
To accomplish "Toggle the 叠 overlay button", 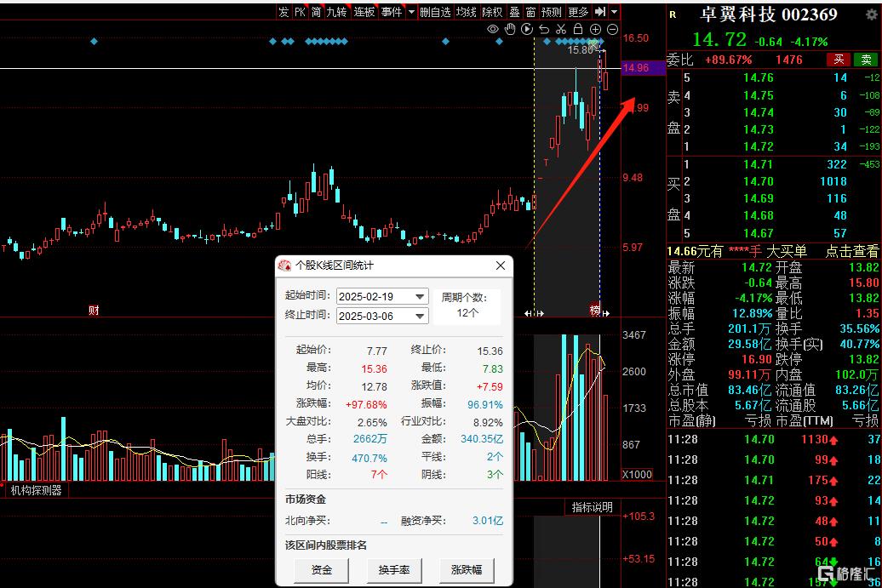I will click(515, 12).
